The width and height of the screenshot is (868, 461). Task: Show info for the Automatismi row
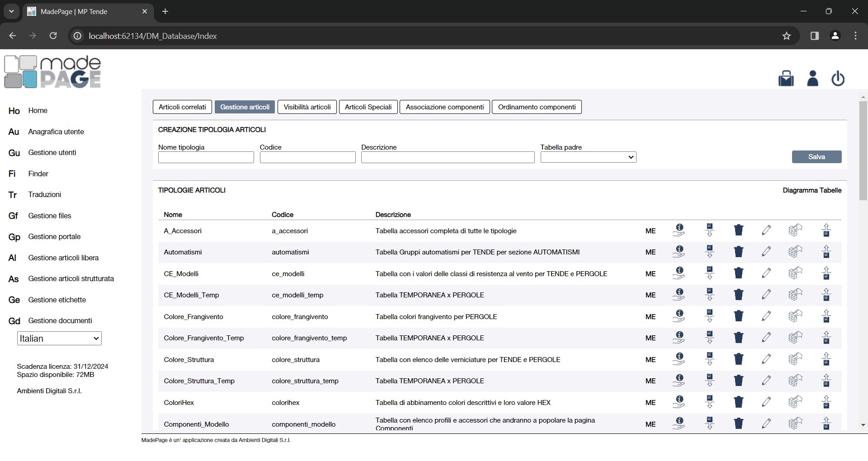[x=679, y=252]
